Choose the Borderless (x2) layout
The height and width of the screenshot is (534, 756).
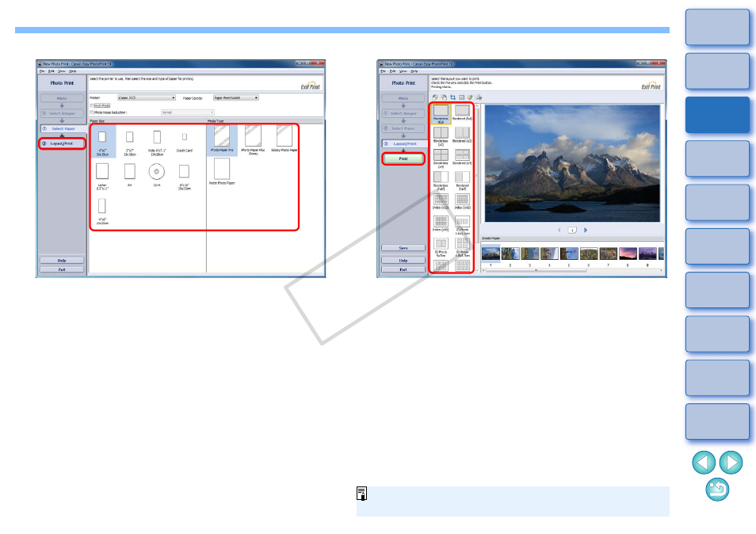tap(441, 133)
